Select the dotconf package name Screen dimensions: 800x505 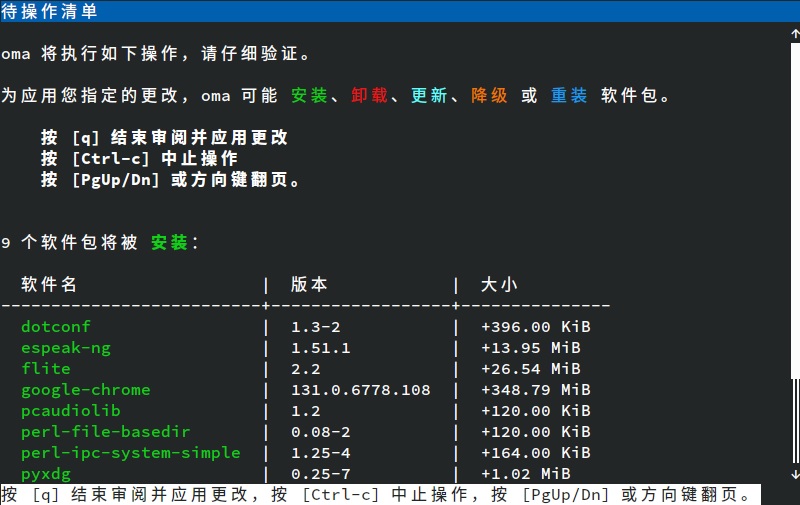56,326
